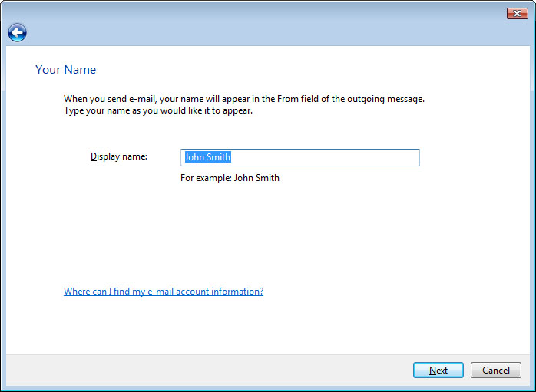Click the "Your Name" page heading
The width and height of the screenshot is (536, 392).
tap(65, 70)
